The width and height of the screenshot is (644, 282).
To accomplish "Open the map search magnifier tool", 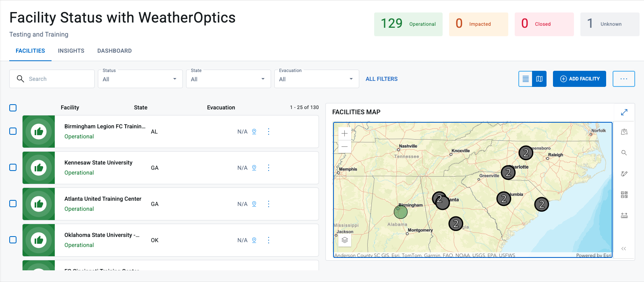I will tap(624, 153).
